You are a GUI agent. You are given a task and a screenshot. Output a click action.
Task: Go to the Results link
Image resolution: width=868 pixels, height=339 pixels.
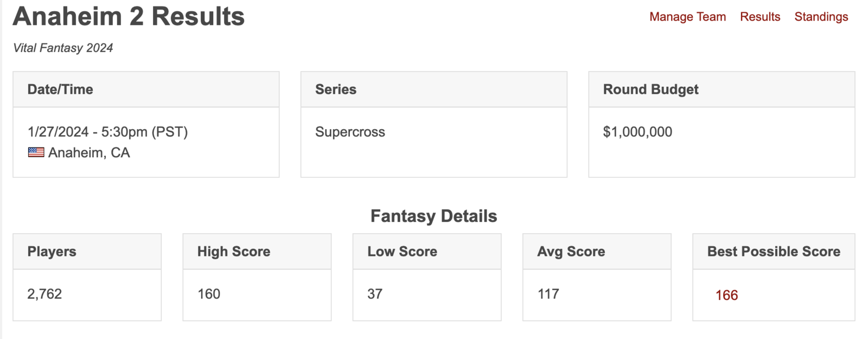coord(760,17)
